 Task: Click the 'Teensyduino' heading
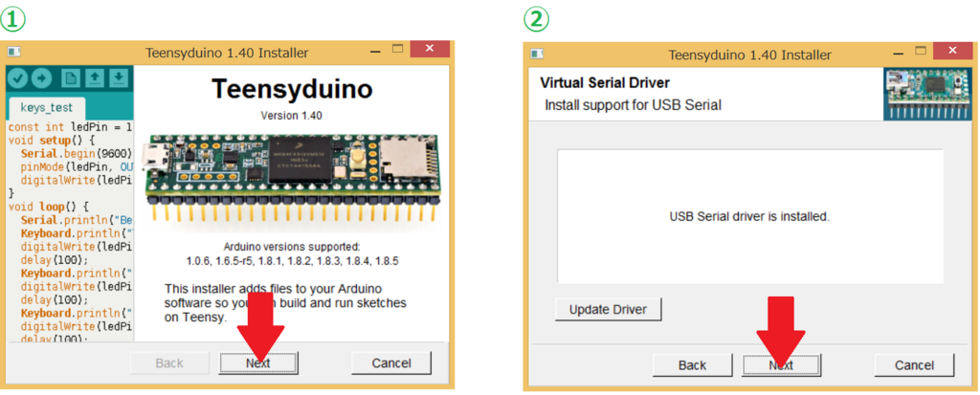291,89
